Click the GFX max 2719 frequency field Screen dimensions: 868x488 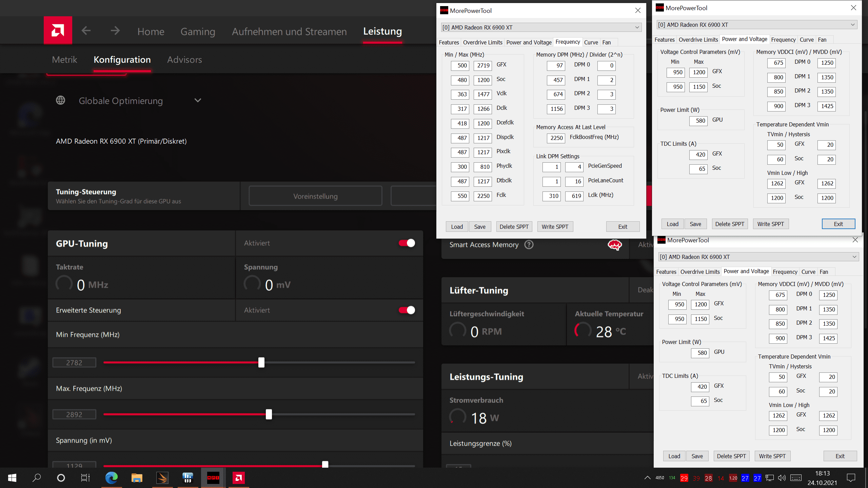(x=483, y=65)
